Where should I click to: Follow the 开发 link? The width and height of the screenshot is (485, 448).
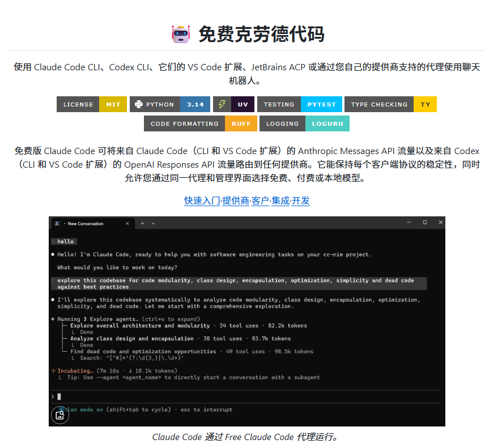click(301, 200)
